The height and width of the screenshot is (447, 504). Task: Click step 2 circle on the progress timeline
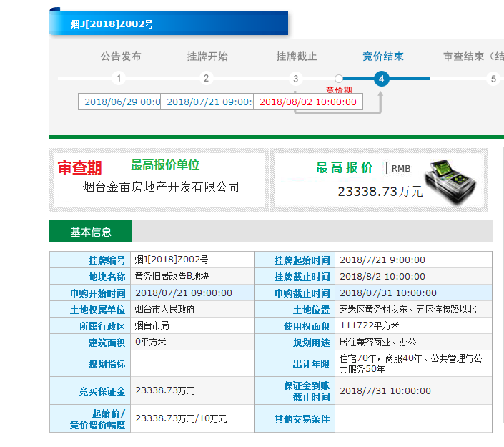coord(206,78)
